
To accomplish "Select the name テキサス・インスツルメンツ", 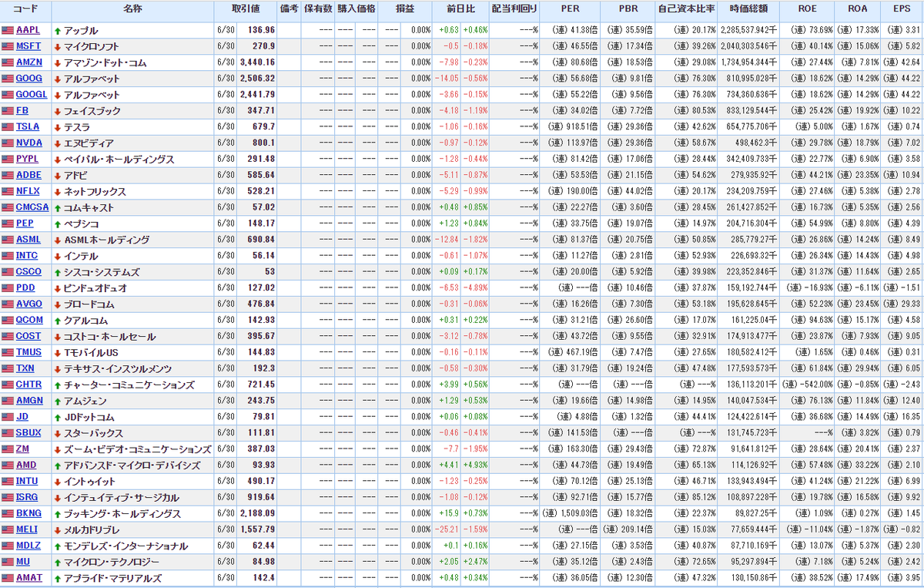I will pyautogui.click(x=118, y=368).
